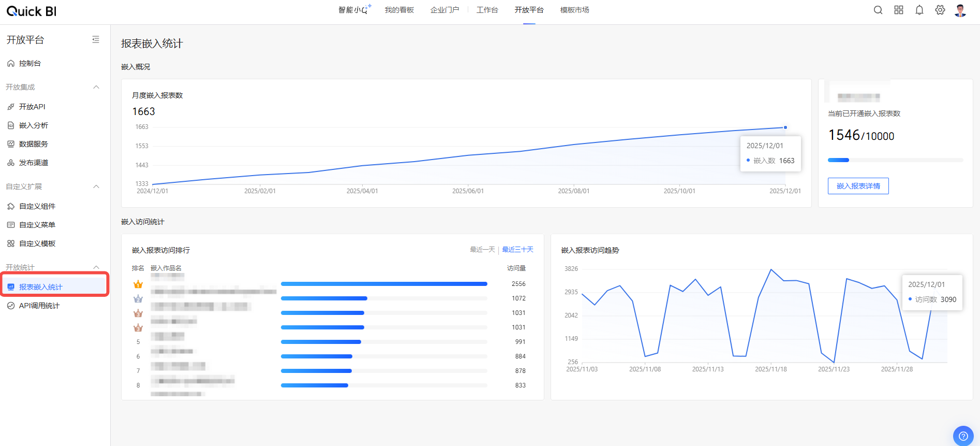This screenshot has width=980, height=446.
Task: Click the Quick BI logo
Action: click(32, 11)
